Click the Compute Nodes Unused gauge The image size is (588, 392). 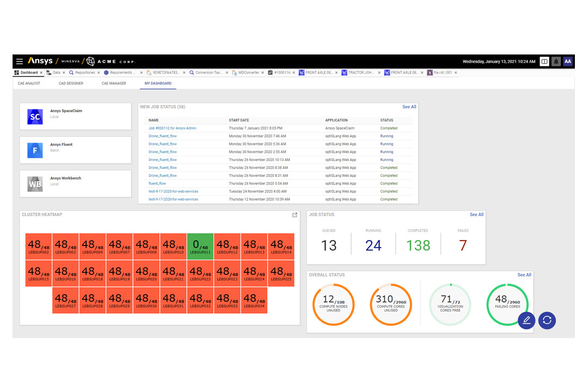pyautogui.click(x=334, y=304)
